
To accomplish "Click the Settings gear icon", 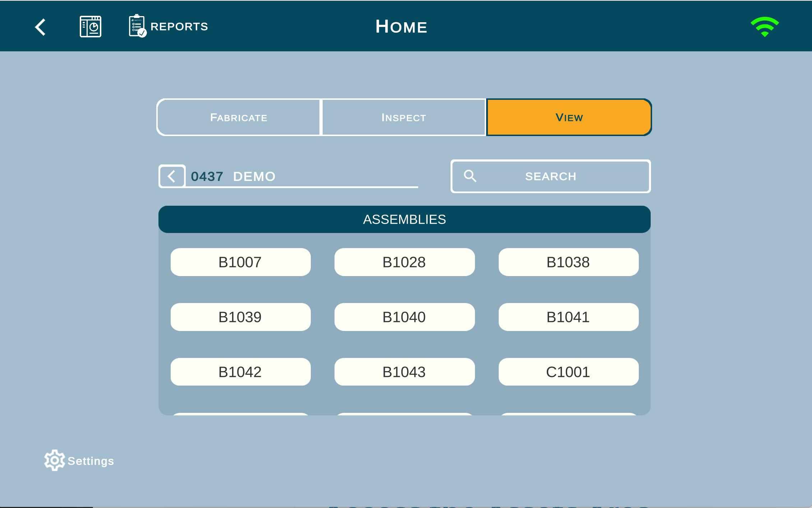I will 54,460.
